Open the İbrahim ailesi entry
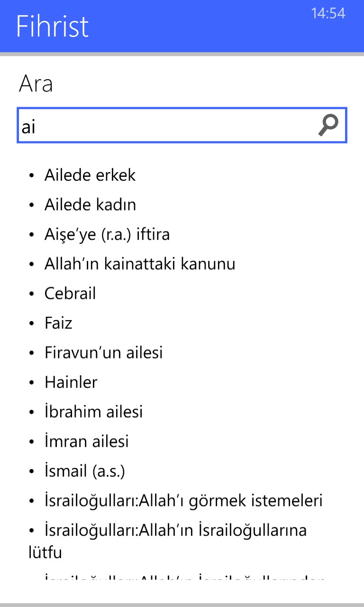The image size is (364, 607). (93, 412)
